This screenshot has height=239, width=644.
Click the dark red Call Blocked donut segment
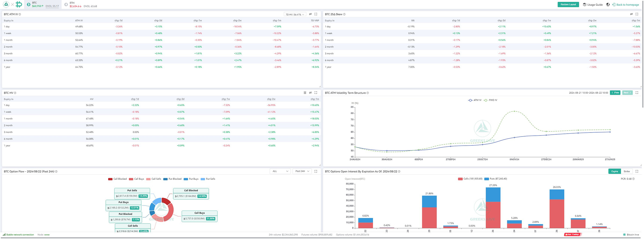click(x=167, y=201)
